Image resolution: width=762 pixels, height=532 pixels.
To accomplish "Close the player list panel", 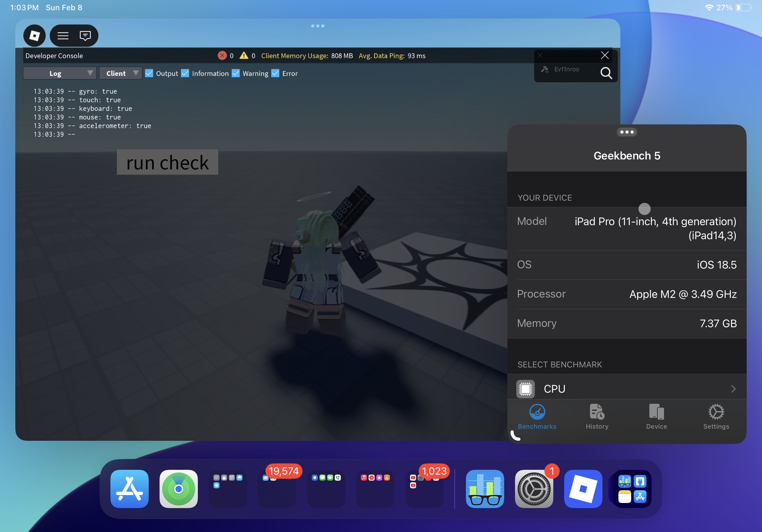I will coord(605,55).
